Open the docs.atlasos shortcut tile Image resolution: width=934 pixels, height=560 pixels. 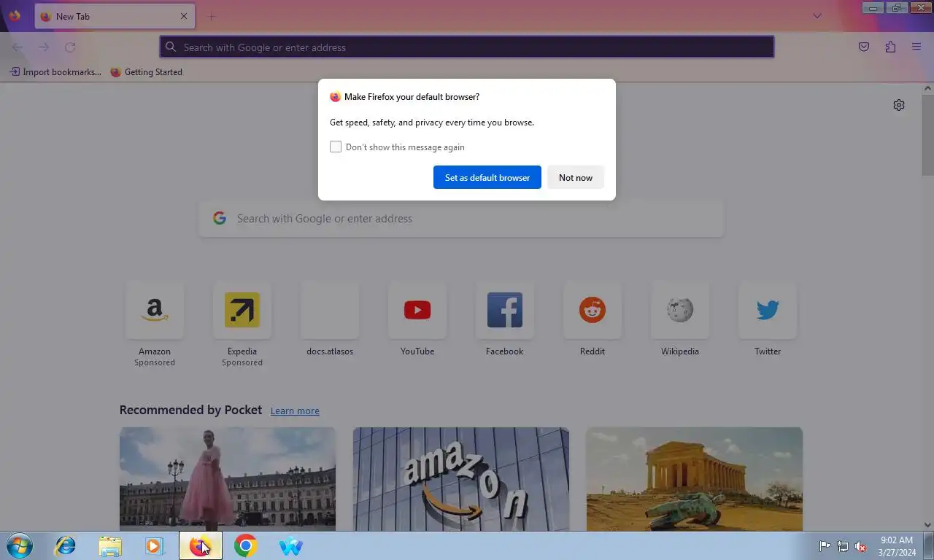click(330, 311)
